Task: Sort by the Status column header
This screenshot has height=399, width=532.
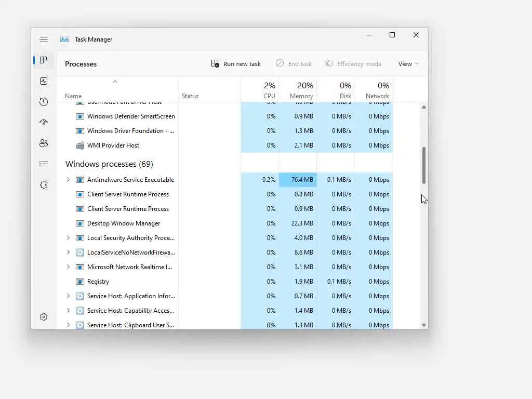Action: [210, 90]
